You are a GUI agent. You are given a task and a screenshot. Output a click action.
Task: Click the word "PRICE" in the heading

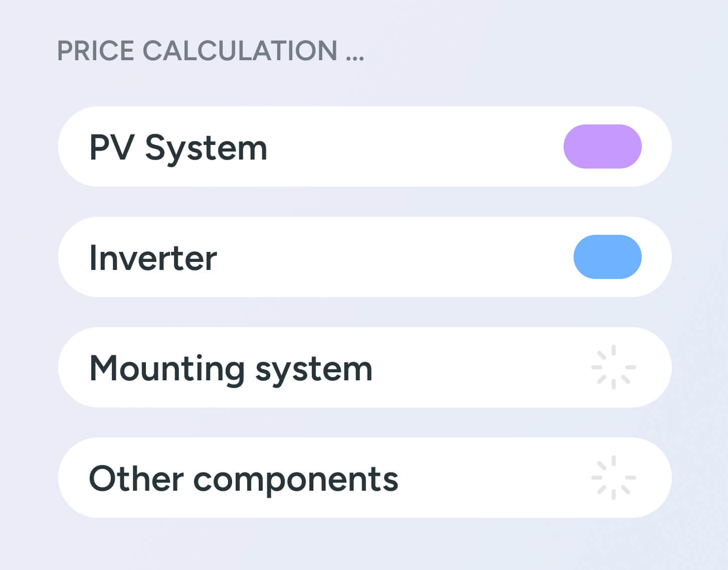point(96,51)
